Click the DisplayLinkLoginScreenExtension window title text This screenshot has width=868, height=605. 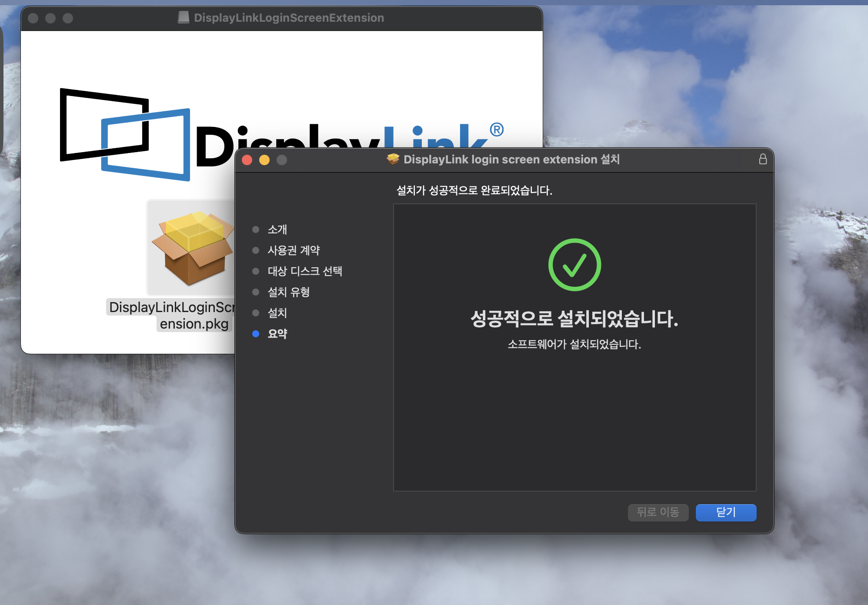(x=289, y=18)
